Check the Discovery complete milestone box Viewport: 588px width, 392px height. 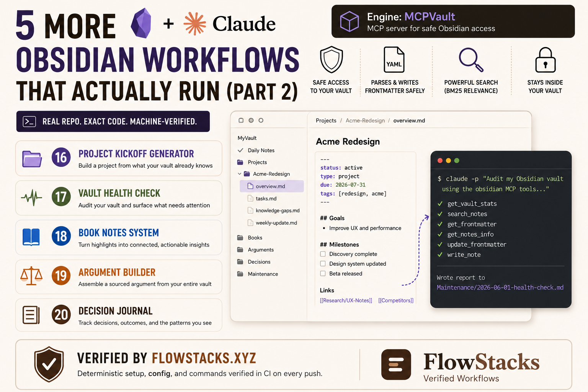click(323, 254)
